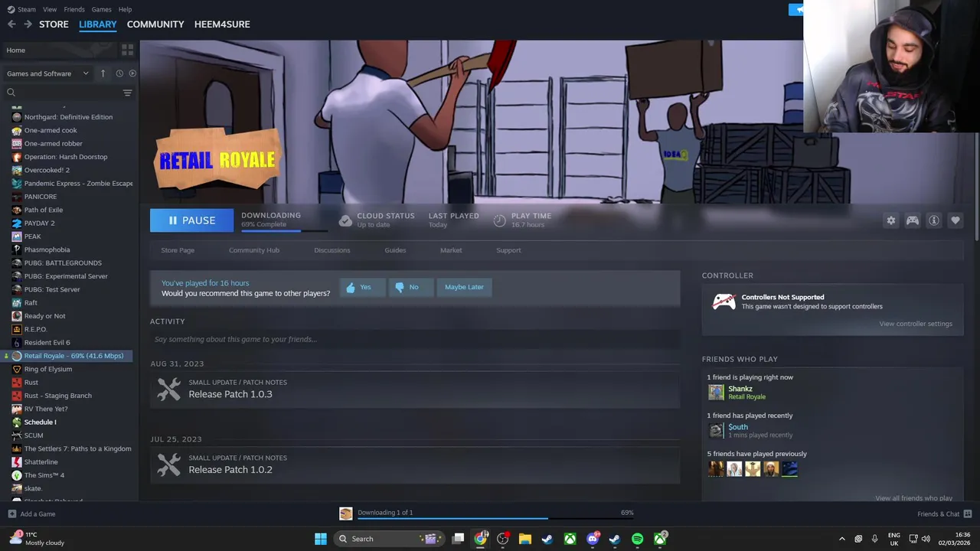
Task: Open the Guides link
Action: point(395,250)
